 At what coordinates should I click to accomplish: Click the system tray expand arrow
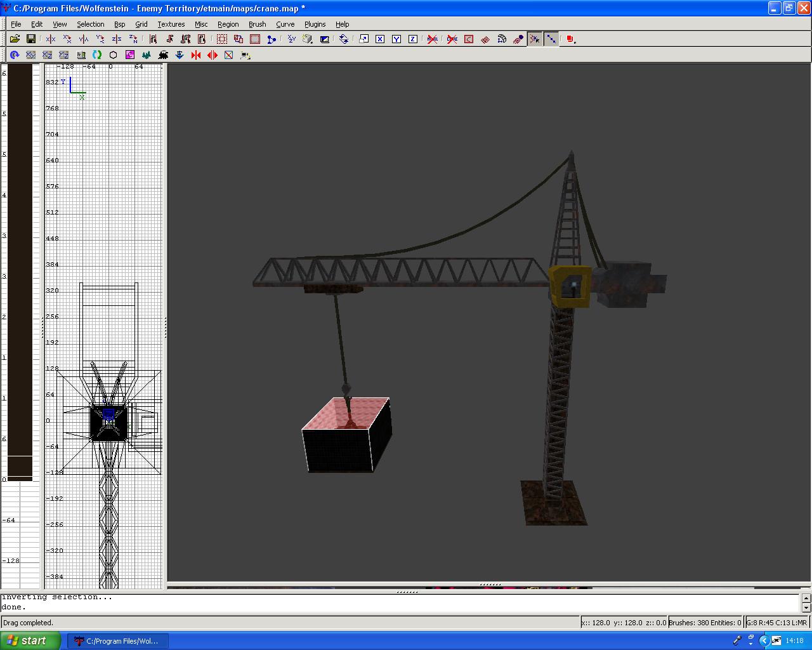click(x=764, y=641)
